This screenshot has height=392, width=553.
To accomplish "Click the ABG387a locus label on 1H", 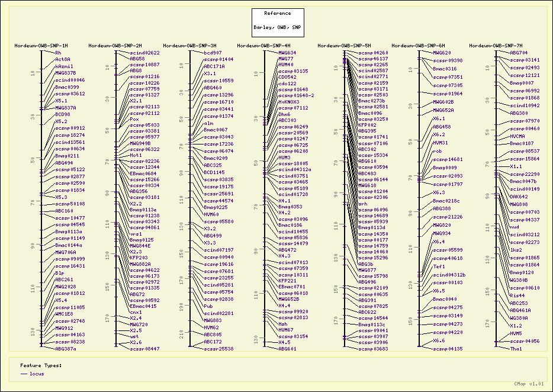I will pos(66,349).
